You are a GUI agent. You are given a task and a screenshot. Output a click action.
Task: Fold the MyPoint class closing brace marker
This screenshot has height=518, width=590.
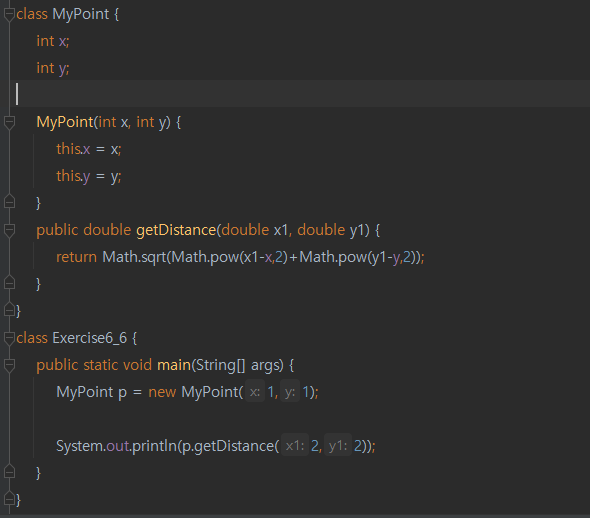pyautogui.click(x=9, y=310)
